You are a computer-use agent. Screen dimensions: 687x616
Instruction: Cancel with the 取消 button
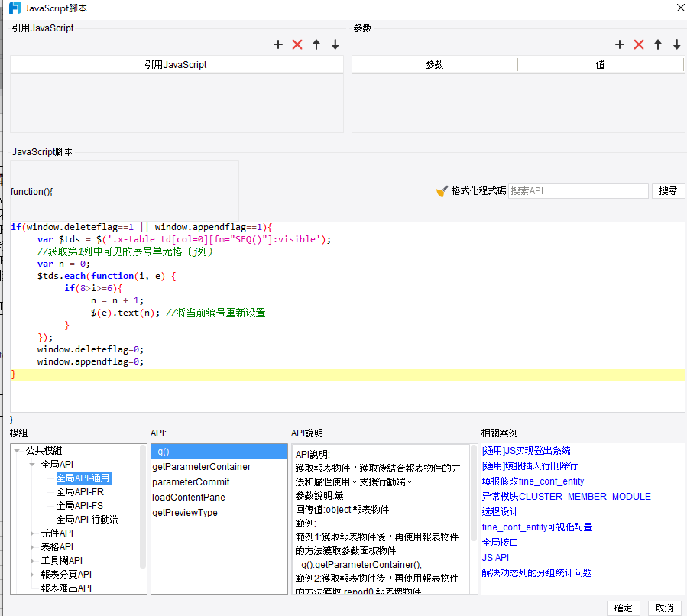(x=664, y=608)
